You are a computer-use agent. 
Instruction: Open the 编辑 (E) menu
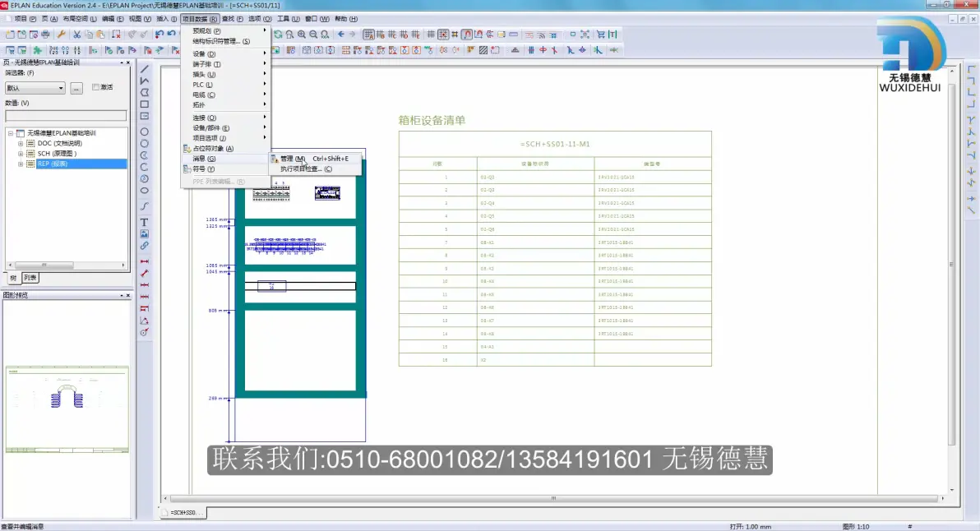[x=113, y=19]
